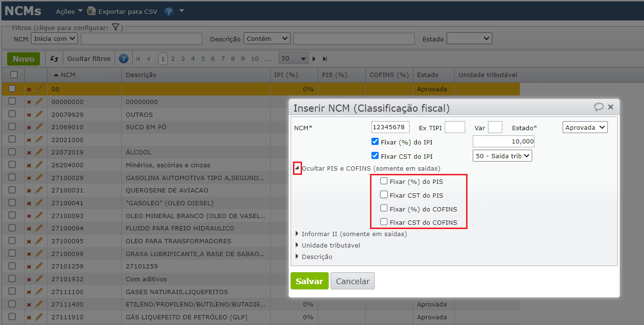Edit the row 27100031 QUEROSENE DE AVIACAO
644x325 pixels.
pos(39,190)
